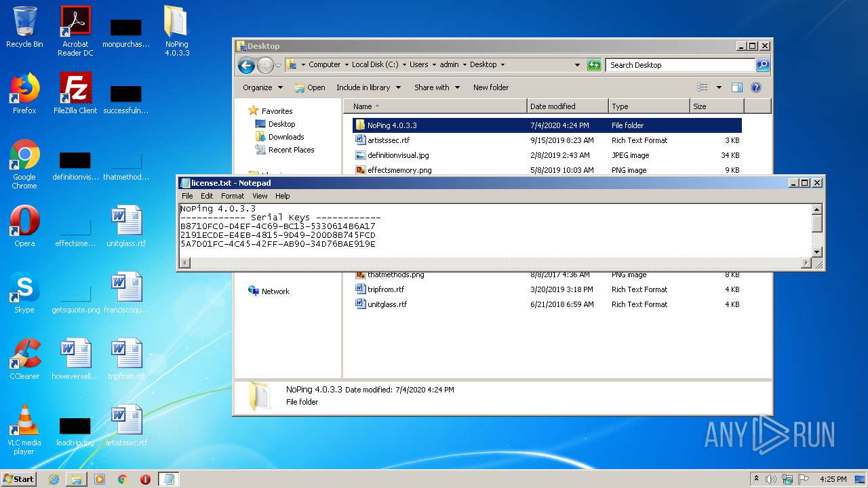Sort by Date modified column
The image size is (868, 488).
568,106
